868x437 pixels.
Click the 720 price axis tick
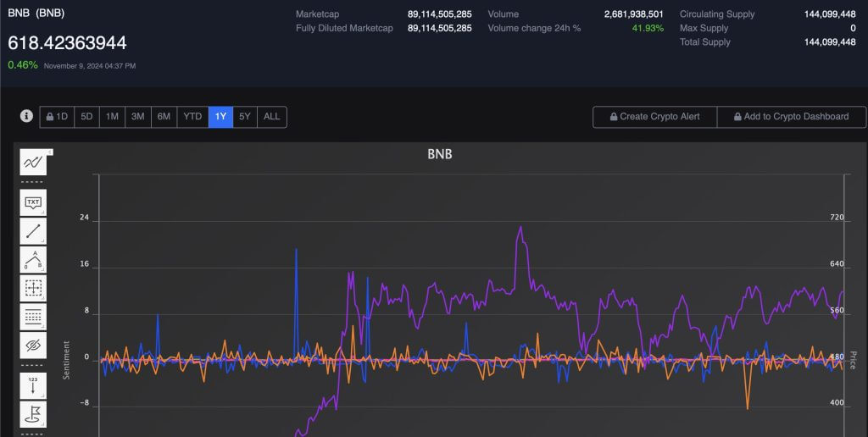click(837, 218)
